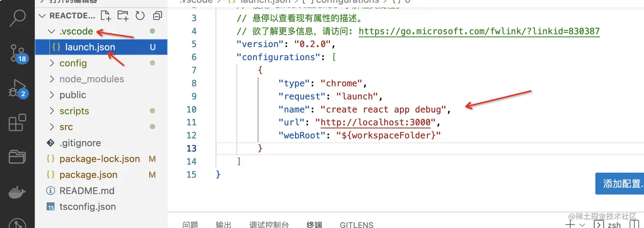Click the "type": "chrome" line

tap(323, 83)
